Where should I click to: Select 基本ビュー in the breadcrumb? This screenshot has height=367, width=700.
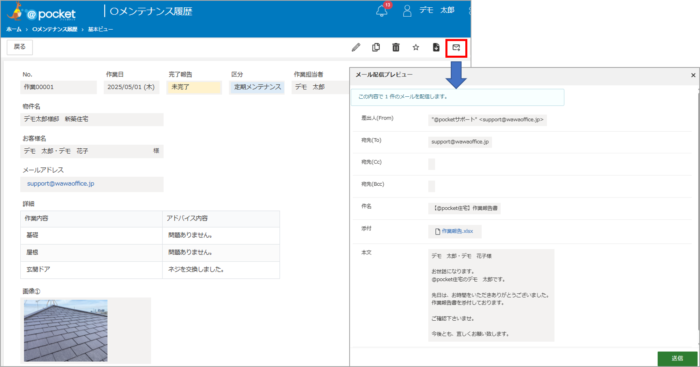(x=100, y=29)
